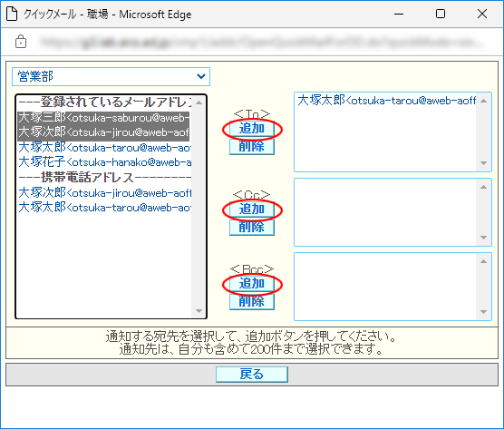Open the 営業部 department dropdown
Image resolution: width=504 pixels, height=429 pixels.
point(111,76)
